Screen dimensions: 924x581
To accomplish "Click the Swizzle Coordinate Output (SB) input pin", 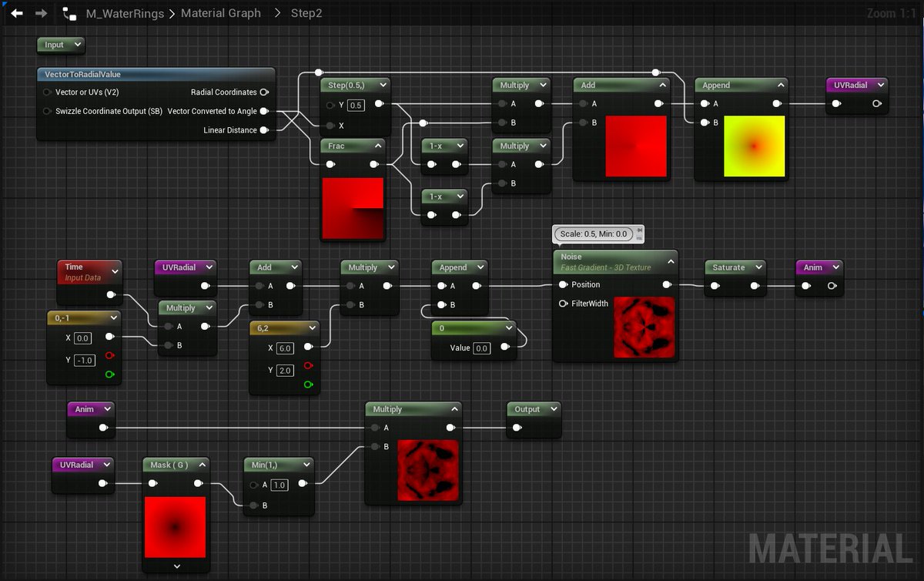I will (x=48, y=111).
